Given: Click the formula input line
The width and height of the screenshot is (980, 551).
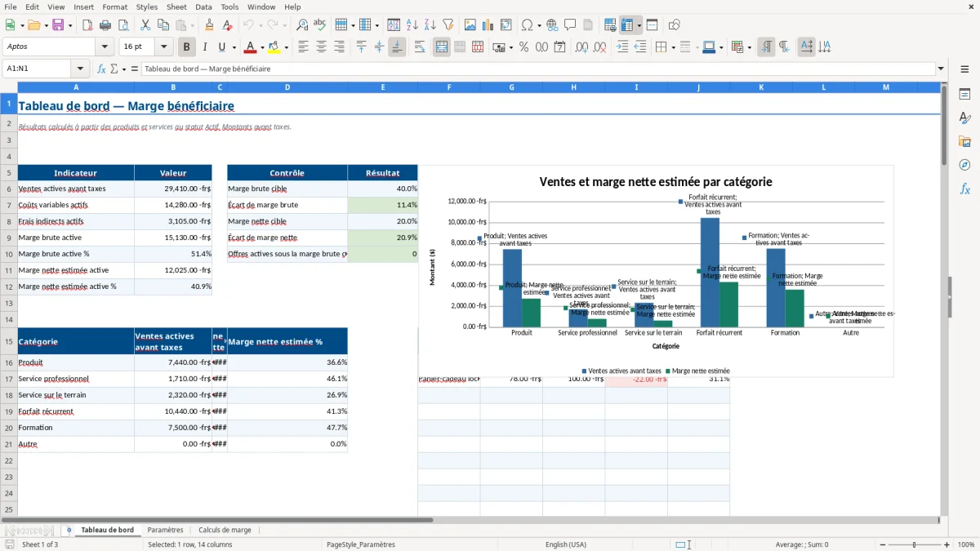Looking at the screenshot, I should click(x=538, y=69).
